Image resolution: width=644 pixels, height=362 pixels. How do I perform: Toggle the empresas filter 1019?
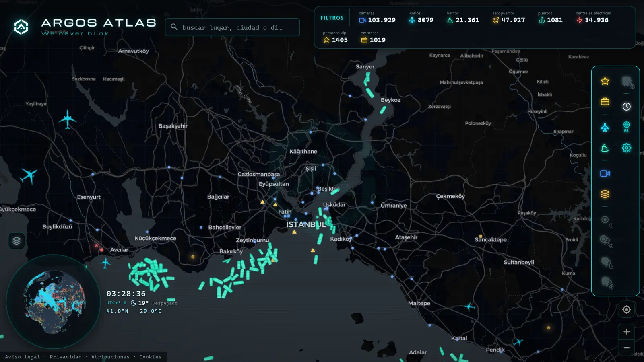pos(373,37)
